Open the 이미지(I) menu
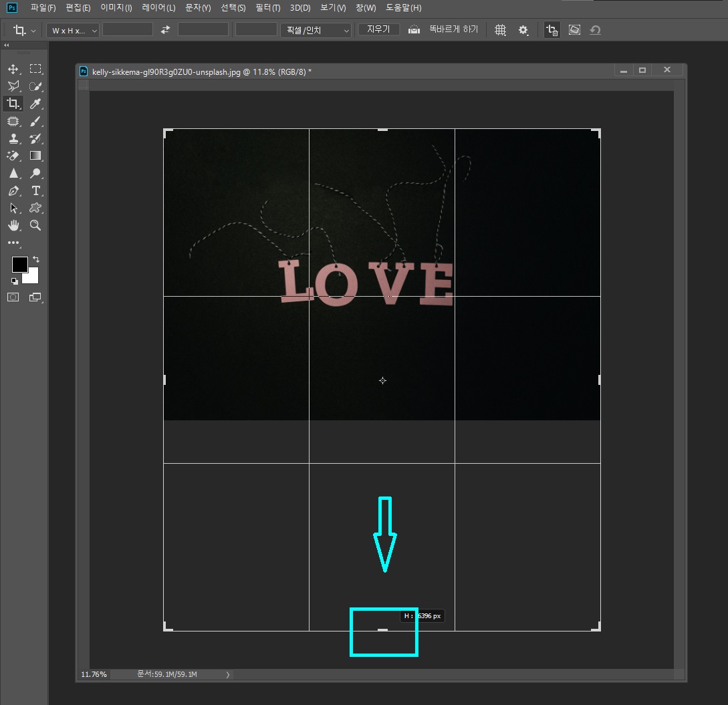Viewport: 728px width, 705px height. click(116, 8)
